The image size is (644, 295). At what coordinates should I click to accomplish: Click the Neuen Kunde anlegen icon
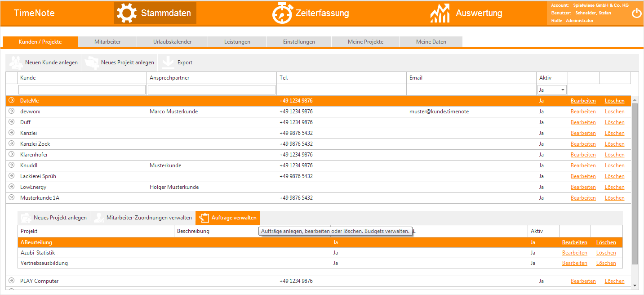click(16, 63)
